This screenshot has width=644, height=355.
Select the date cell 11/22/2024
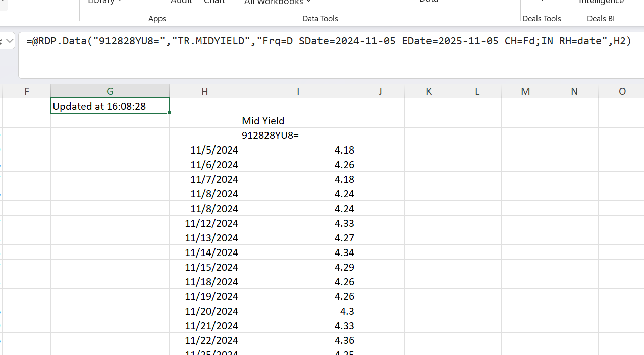click(x=204, y=340)
